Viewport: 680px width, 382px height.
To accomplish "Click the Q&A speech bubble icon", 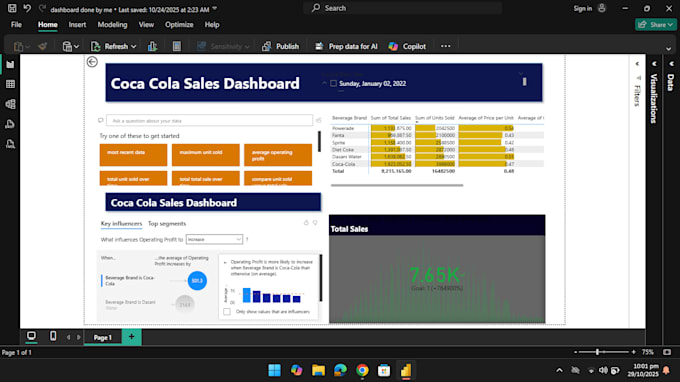I will (101, 120).
